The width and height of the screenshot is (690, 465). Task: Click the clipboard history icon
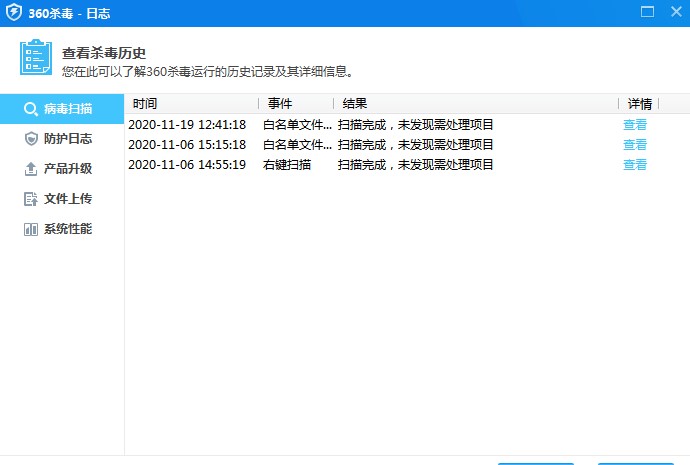point(36,57)
